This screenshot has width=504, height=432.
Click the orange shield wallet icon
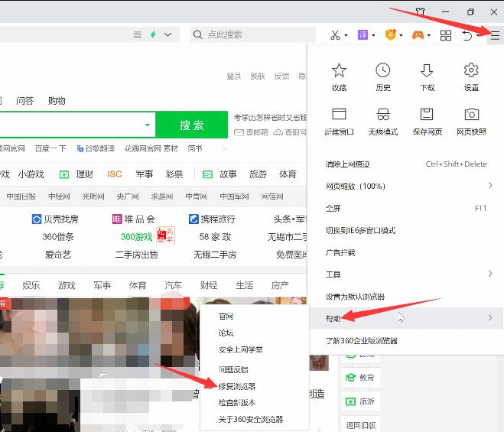[x=391, y=34]
